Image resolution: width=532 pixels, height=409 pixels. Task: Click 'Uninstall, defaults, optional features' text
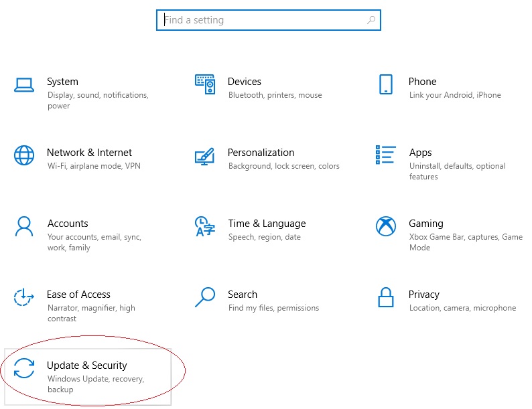point(458,171)
